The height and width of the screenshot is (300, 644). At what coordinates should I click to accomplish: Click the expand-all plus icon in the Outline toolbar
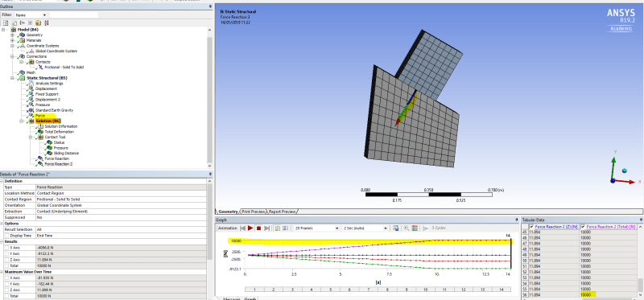(30, 23)
